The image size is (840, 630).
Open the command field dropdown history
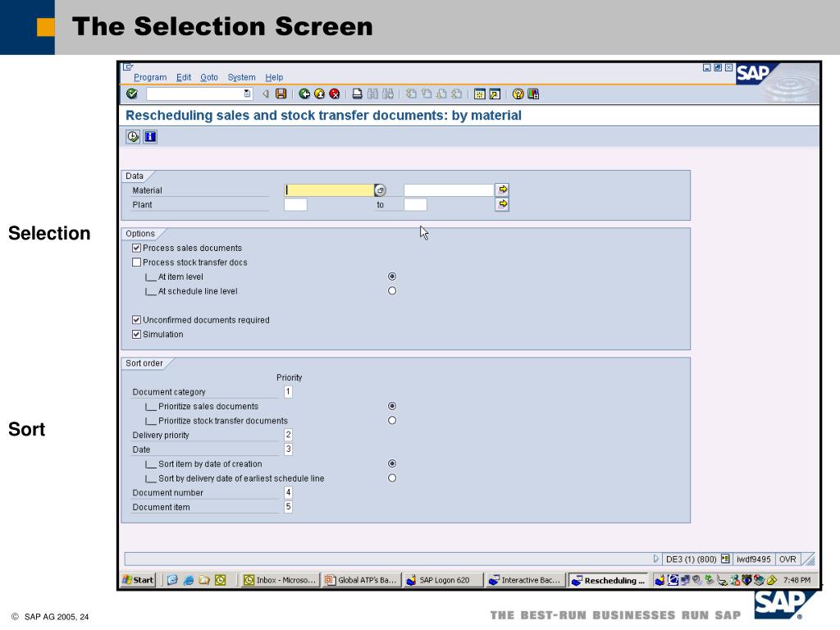tap(247, 94)
